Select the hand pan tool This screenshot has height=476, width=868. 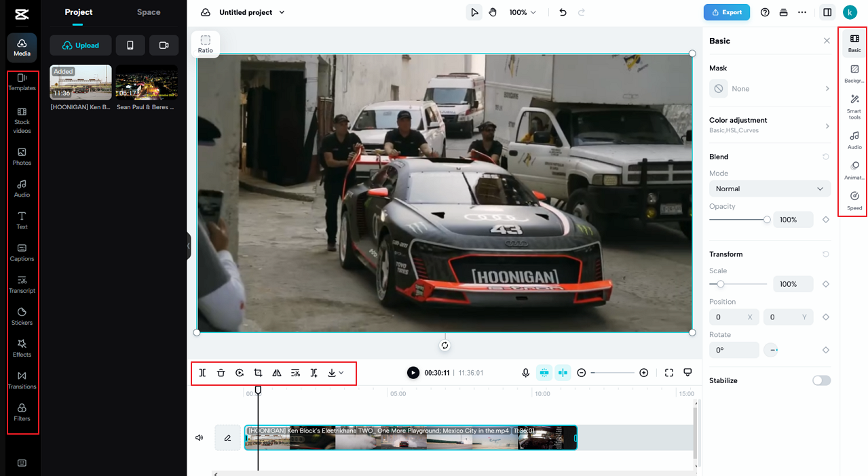pos(493,12)
